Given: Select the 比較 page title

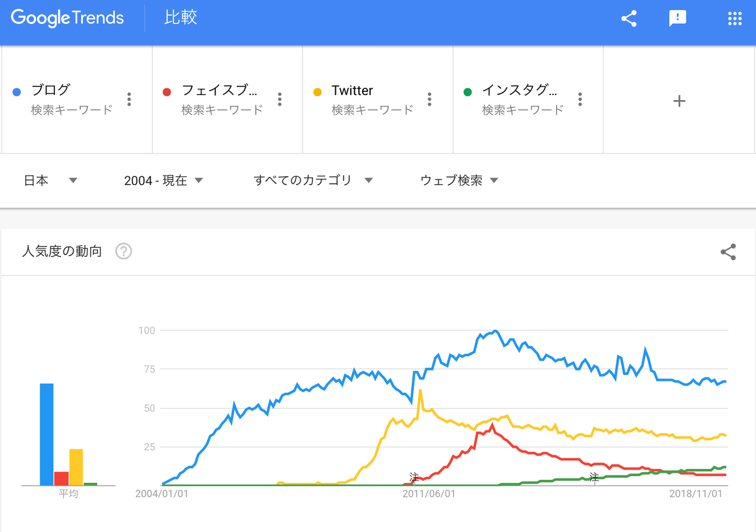Looking at the screenshot, I should click(180, 18).
